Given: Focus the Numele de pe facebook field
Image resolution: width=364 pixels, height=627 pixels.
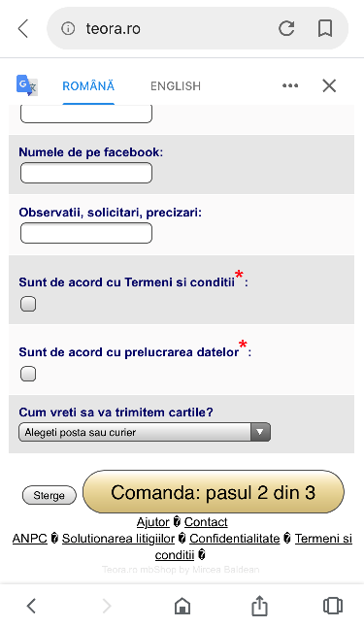Looking at the screenshot, I should pos(86,173).
